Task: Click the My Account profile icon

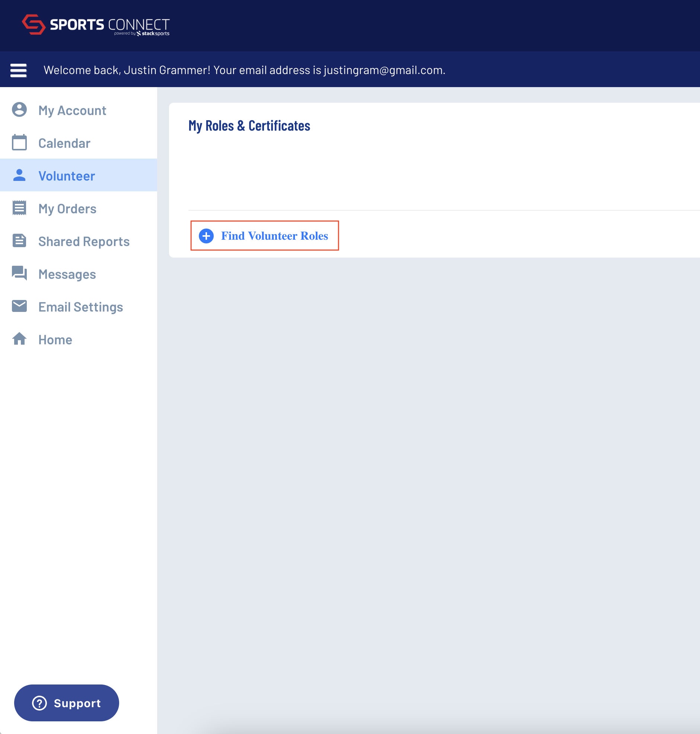Action: [19, 110]
